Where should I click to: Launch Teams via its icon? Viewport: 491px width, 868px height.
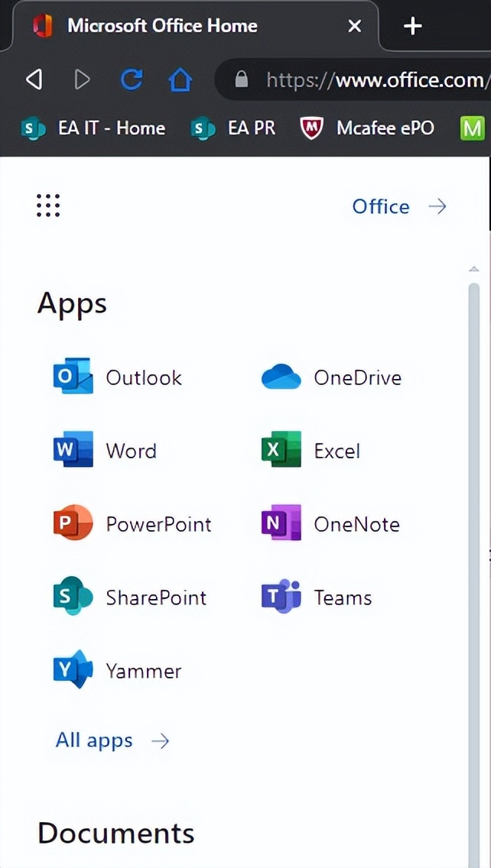(x=281, y=596)
